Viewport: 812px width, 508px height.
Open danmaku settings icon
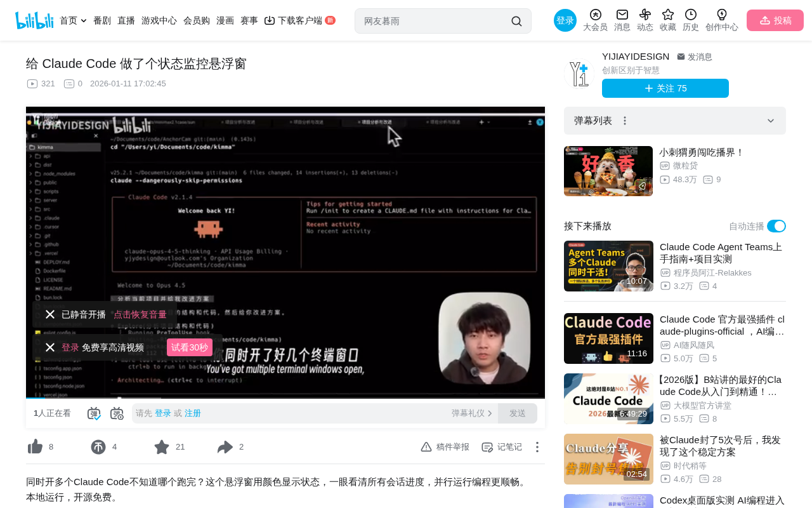(117, 413)
